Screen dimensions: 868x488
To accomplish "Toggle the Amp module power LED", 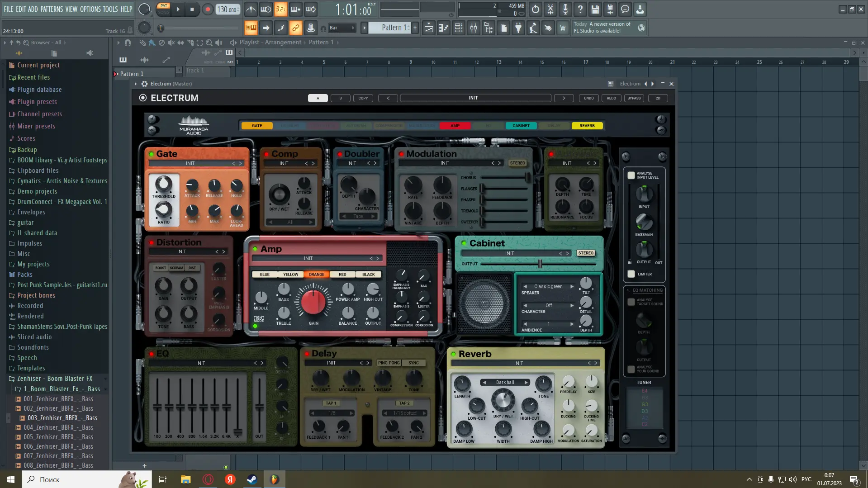I will click(256, 249).
